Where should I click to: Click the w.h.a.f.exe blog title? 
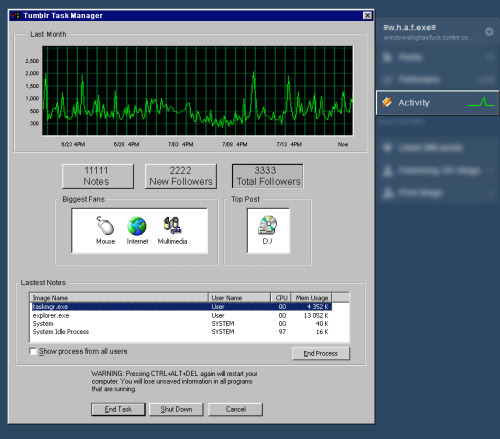pyautogui.click(x=410, y=28)
